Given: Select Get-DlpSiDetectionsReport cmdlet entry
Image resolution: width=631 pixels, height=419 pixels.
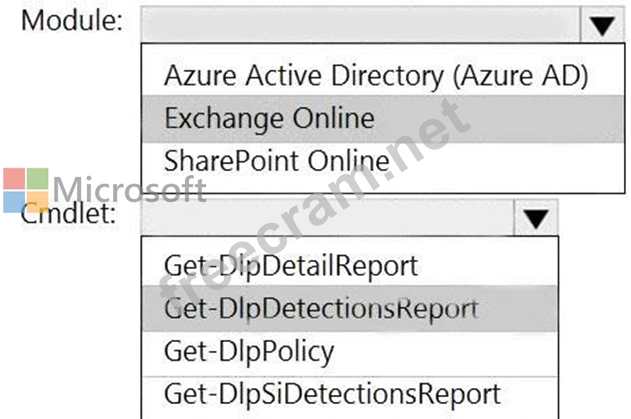Looking at the screenshot, I should 333,393.
